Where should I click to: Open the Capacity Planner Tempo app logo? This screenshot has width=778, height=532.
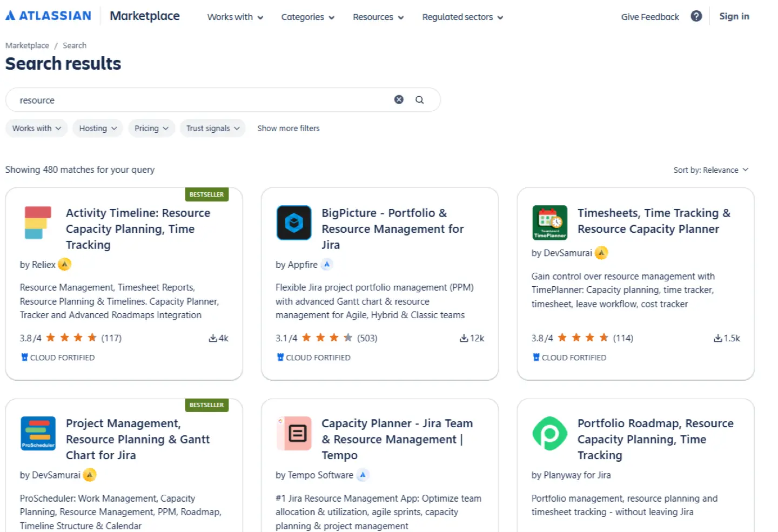294,433
